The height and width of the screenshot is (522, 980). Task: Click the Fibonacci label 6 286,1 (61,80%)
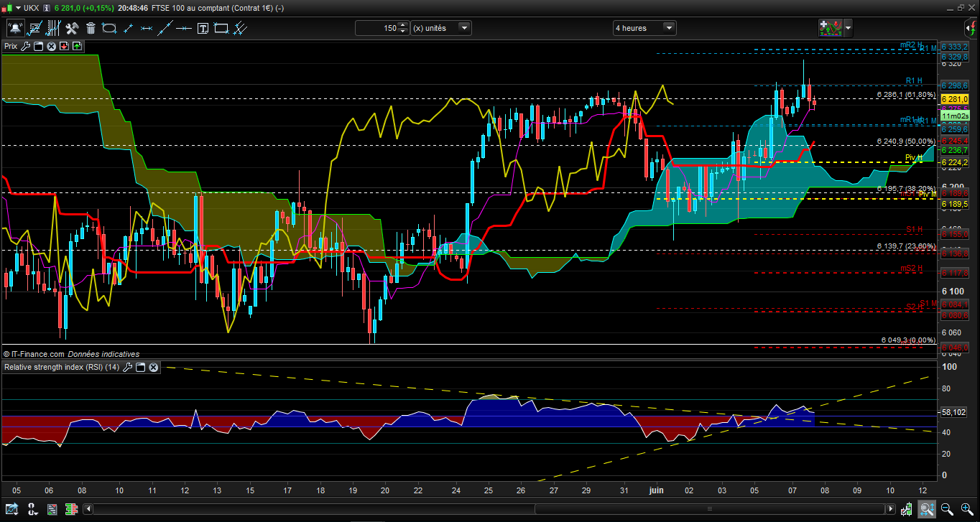point(907,94)
